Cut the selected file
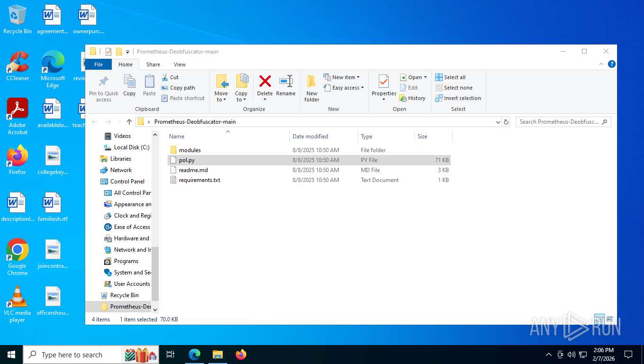The height and width of the screenshot is (364, 644). click(x=170, y=77)
